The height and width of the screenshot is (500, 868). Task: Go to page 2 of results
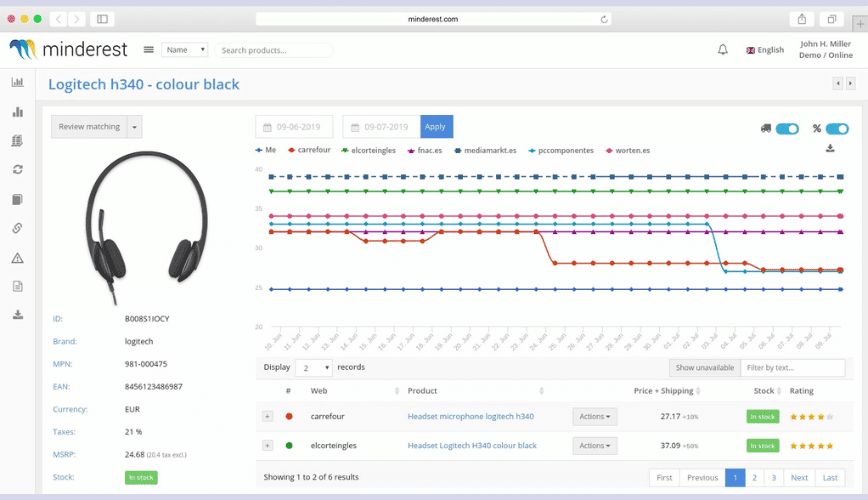(754, 477)
